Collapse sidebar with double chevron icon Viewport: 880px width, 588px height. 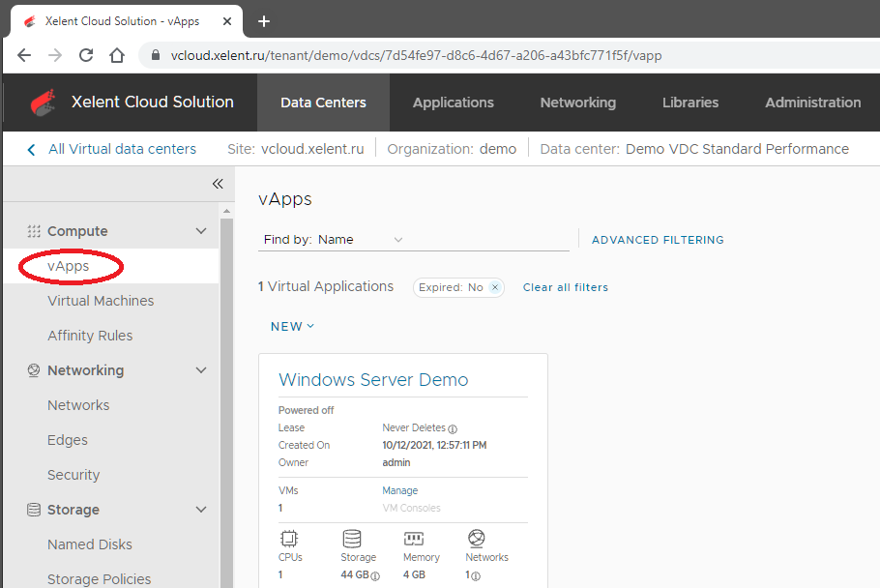[x=218, y=184]
